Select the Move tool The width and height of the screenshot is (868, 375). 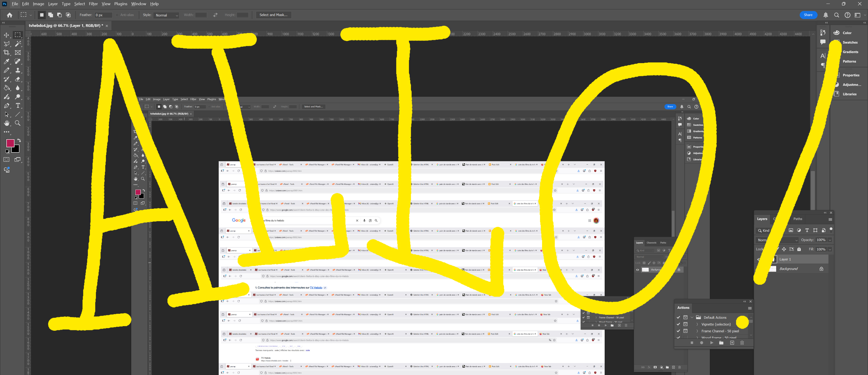click(6, 35)
